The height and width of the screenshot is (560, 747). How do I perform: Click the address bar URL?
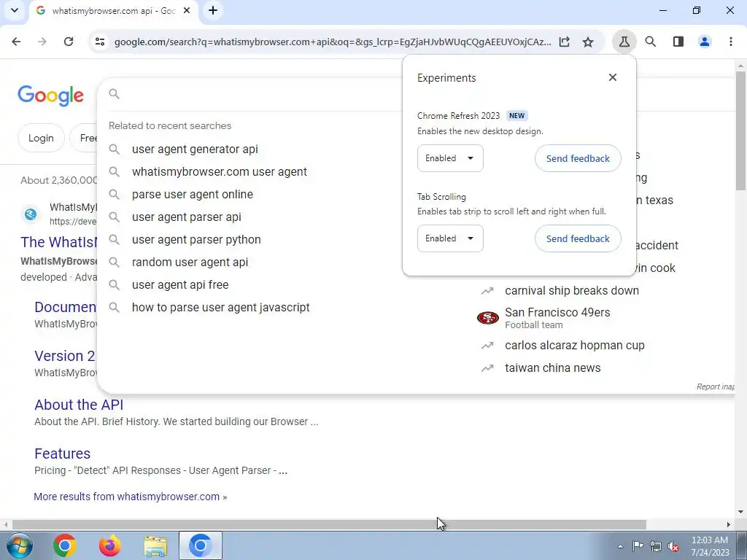pyautogui.click(x=333, y=42)
